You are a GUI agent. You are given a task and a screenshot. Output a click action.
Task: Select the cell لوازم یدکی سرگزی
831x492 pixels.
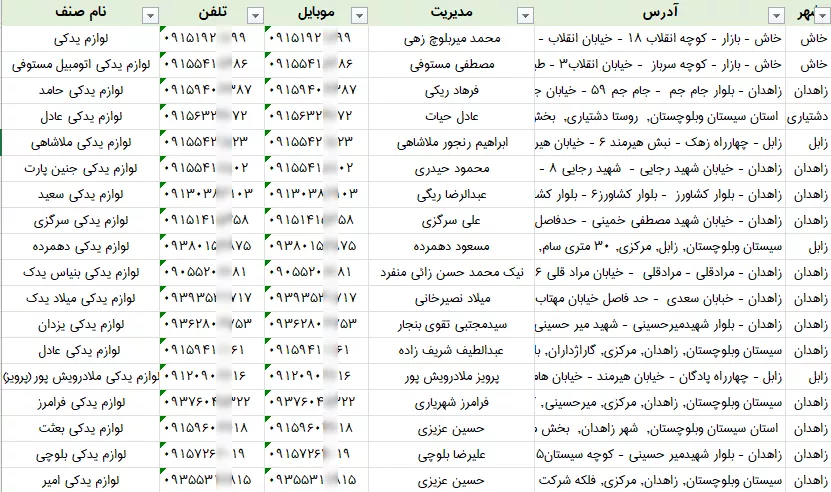[x=81, y=221]
